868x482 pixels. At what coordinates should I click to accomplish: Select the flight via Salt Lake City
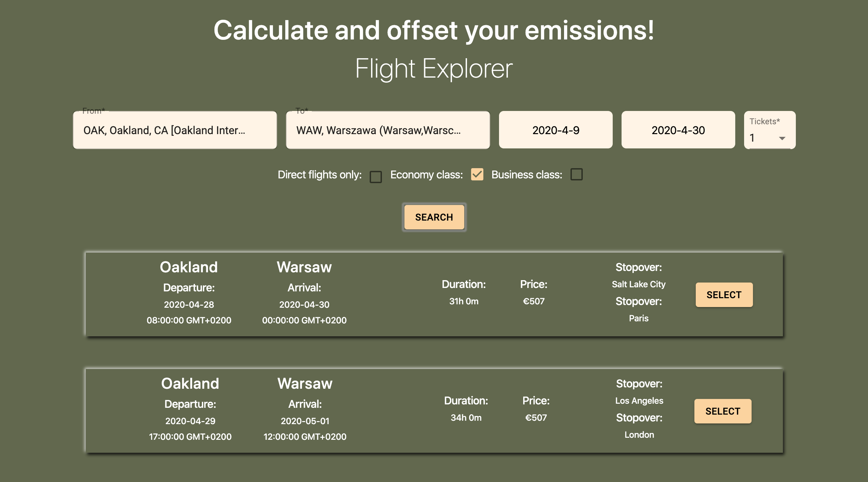[x=724, y=295]
